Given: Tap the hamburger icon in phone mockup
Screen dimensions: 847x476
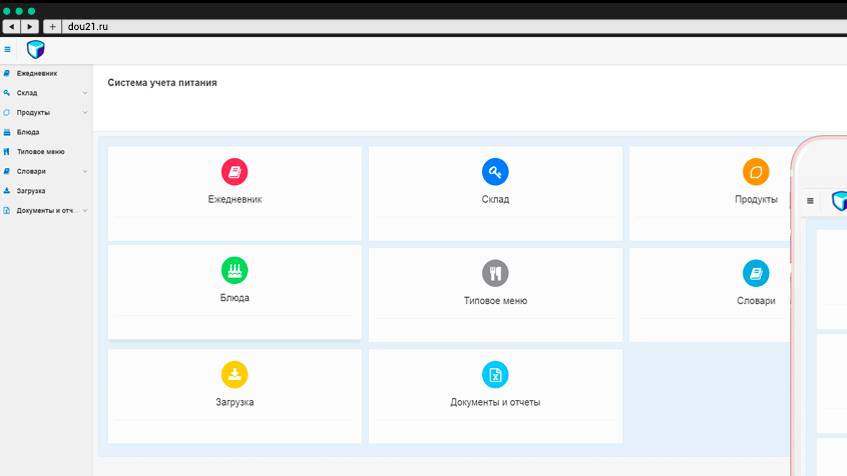Looking at the screenshot, I should [x=810, y=200].
